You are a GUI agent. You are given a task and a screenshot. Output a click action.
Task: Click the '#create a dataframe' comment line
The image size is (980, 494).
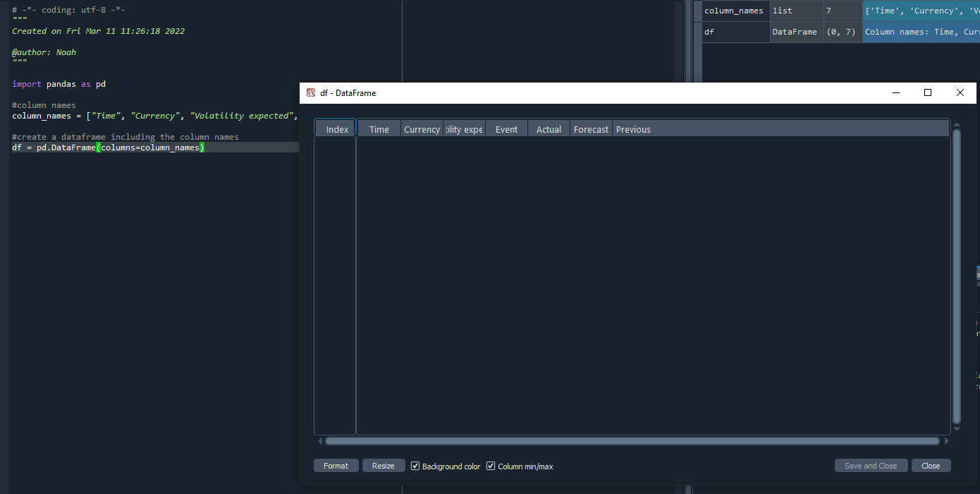125,137
